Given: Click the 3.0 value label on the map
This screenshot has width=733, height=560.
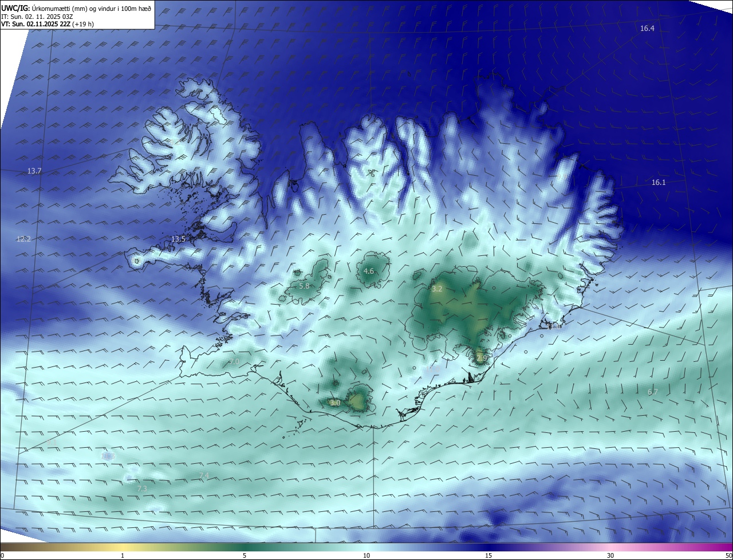Looking at the screenshot, I should (336, 403).
